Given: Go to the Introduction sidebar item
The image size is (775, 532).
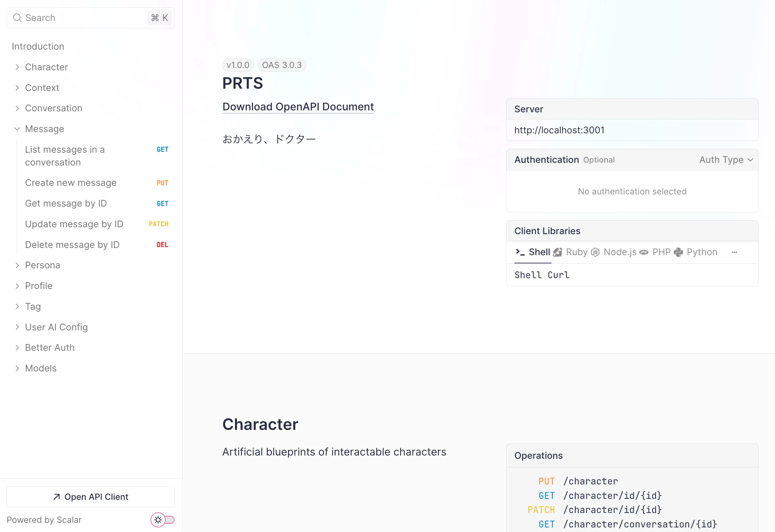Looking at the screenshot, I should pyautogui.click(x=38, y=46).
